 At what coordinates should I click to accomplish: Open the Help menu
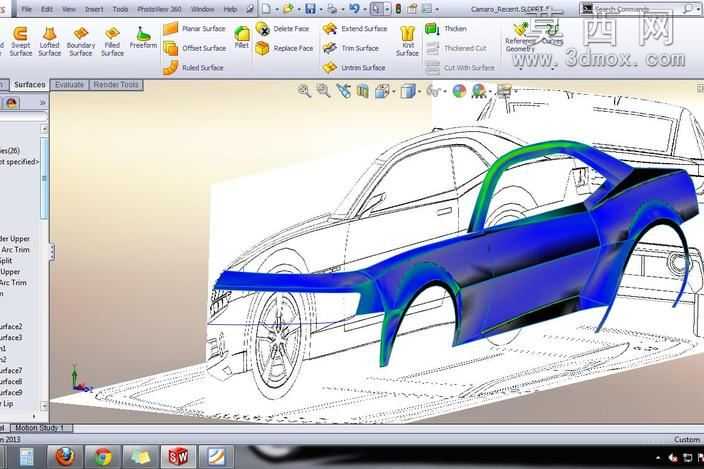tap(230, 9)
